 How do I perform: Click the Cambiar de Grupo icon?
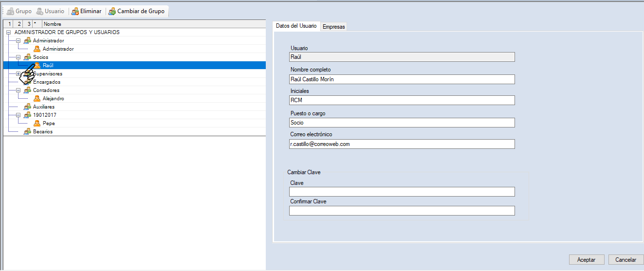point(112,11)
